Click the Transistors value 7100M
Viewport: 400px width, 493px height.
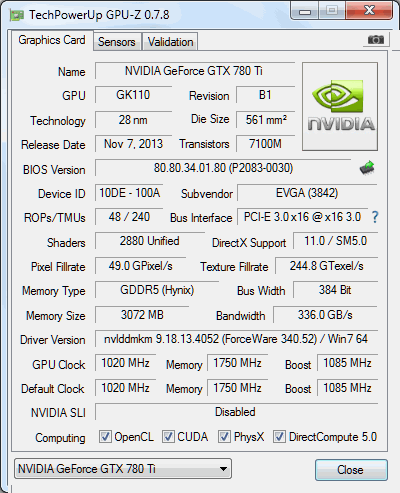[265, 144]
